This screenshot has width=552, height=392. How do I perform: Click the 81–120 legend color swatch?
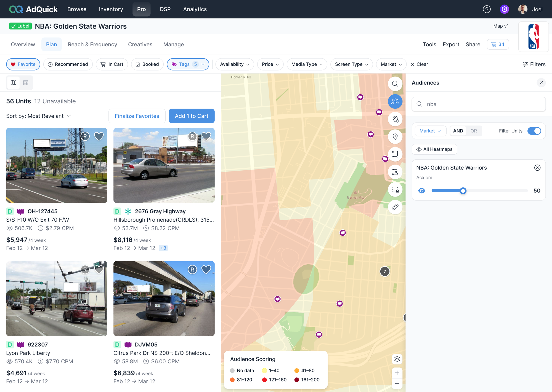232,380
